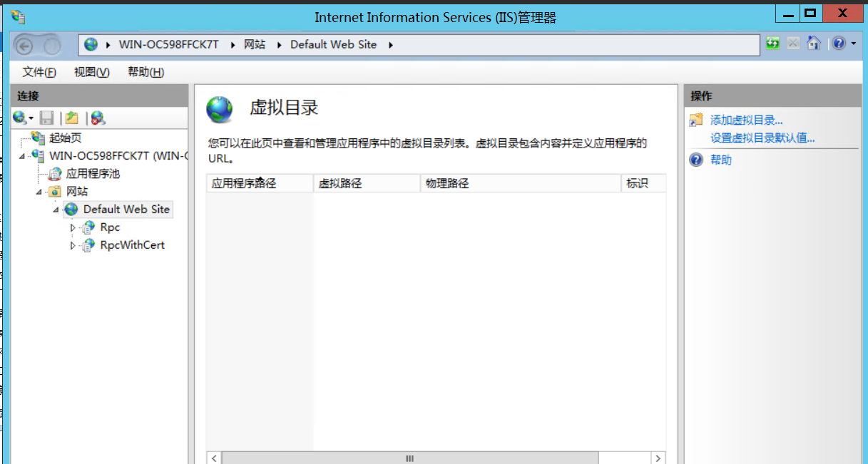Select the RpcWithCert application node
The width and height of the screenshot is (868, 464).
133,245
